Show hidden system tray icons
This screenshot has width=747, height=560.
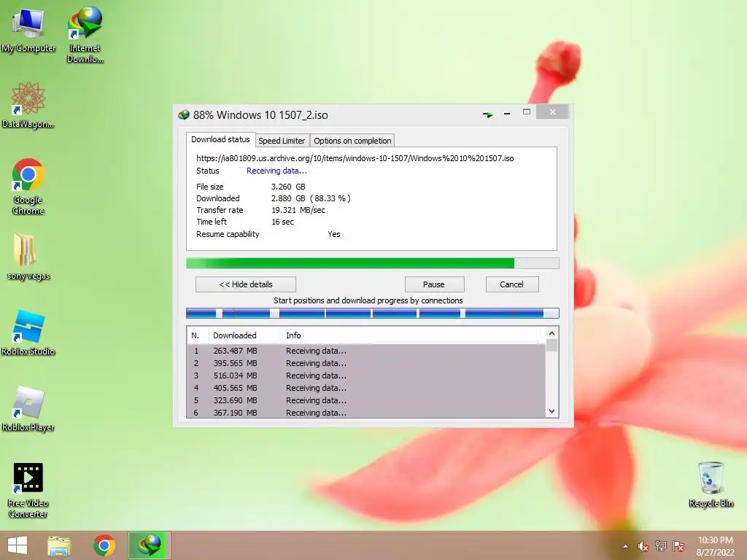point(625,546)
